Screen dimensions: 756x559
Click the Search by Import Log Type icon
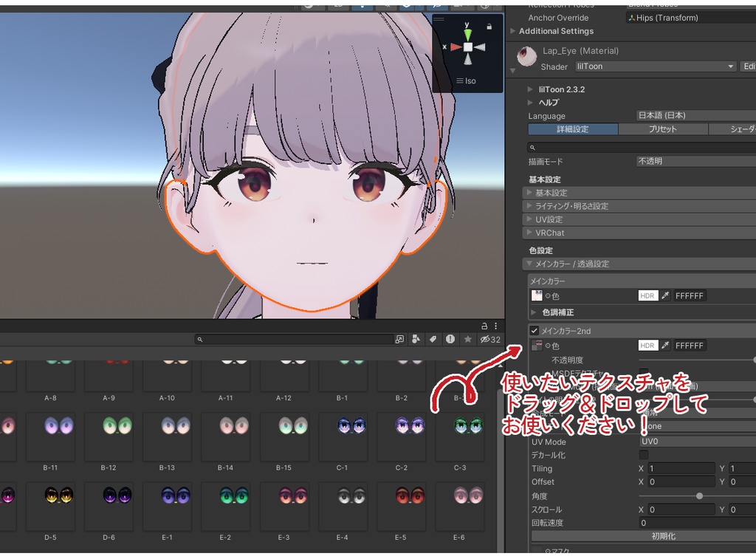(x=450, y=339)
